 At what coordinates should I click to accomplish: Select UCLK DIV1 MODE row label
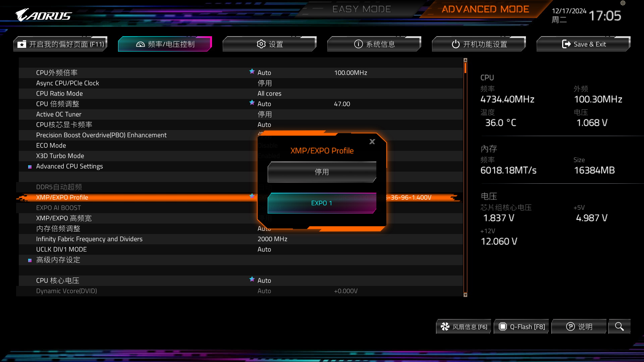(61, 249)
